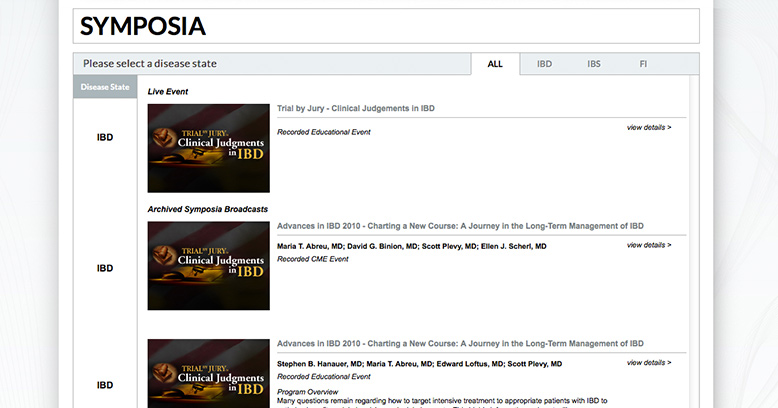Image resolution: width=778 pixels, height=408 pixels.
Task: Click the SYMPOSIA page heading
Action: [x=143, y=27]
